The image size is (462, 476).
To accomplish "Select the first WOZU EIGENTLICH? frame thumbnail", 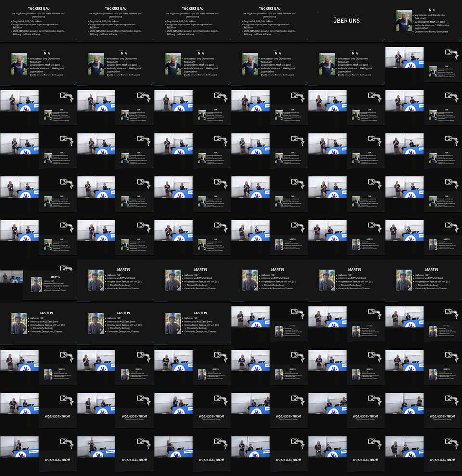I will coord(38,411).
